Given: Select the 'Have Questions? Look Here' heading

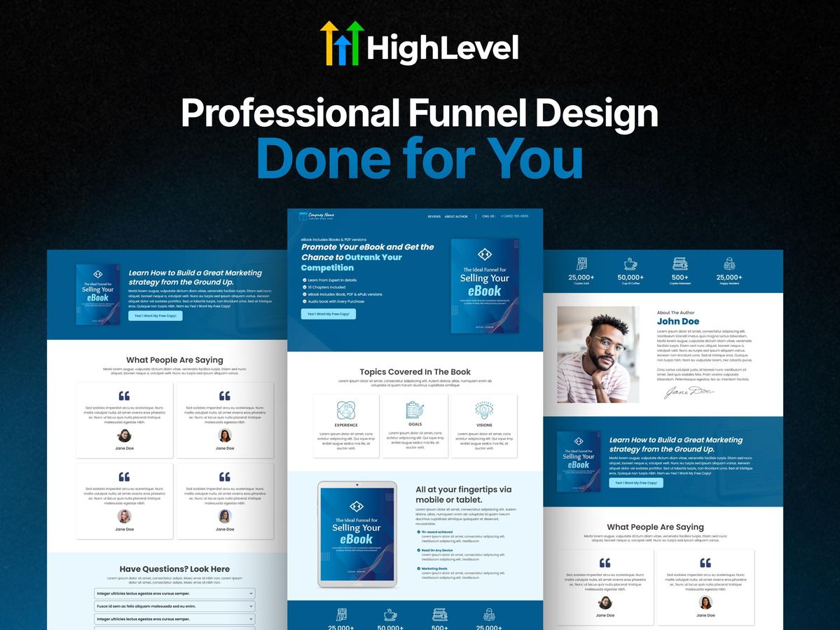Looking at the screenshot, I should click(174, 569).
